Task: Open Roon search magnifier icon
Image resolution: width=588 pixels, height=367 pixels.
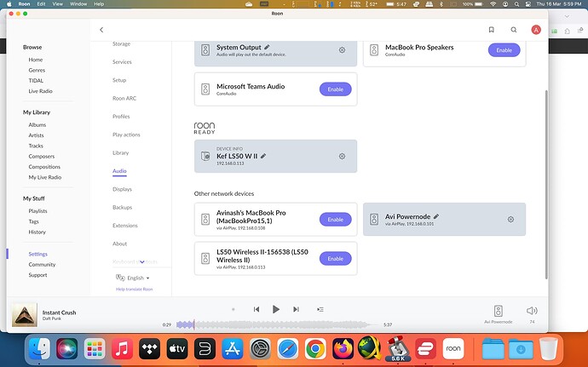Action: pos(514,30)
